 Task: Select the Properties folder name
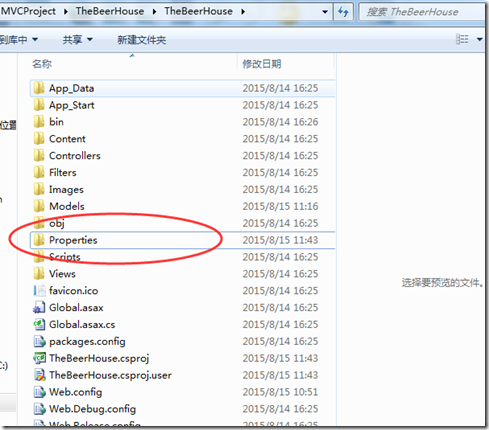73,240
